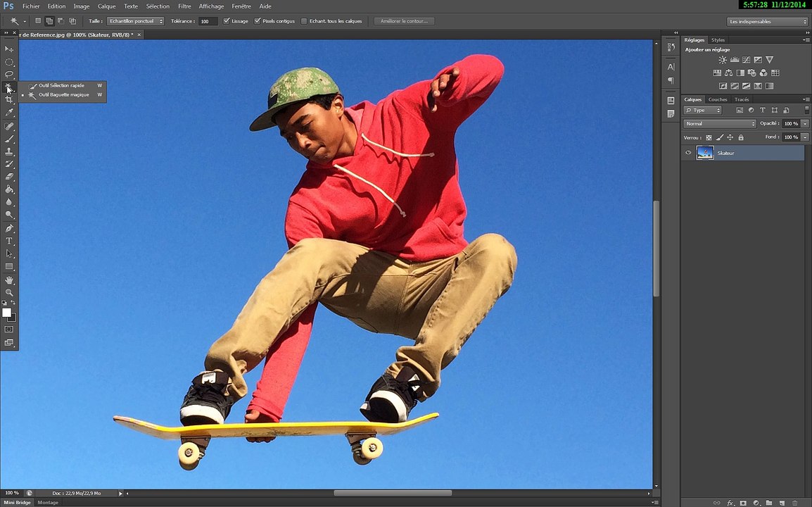Select the Horizontal Type tool

(9, 241)
